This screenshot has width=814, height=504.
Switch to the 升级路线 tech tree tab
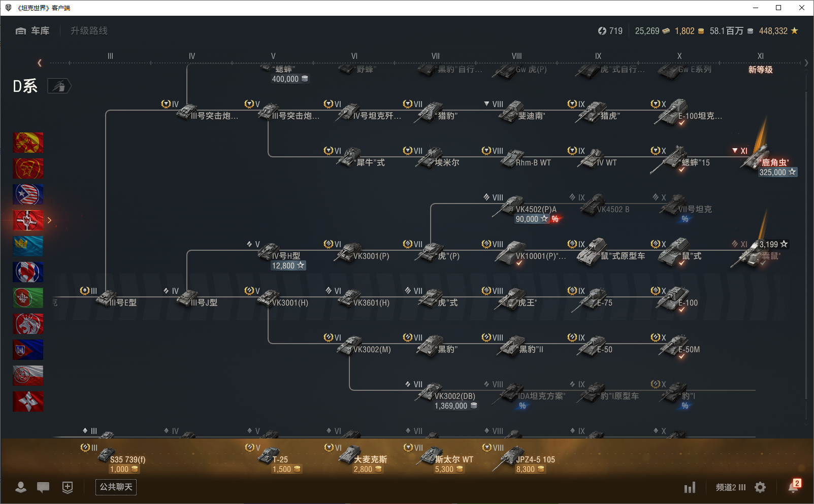click(x=89, y=31)
